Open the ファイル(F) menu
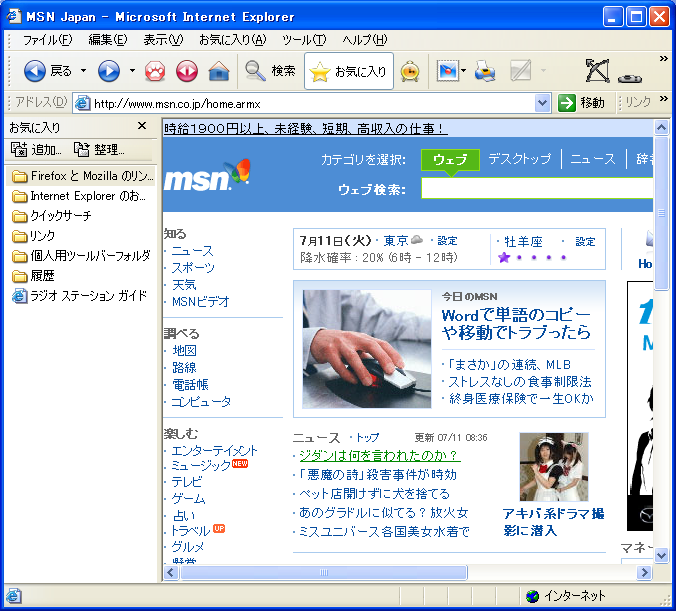 pos(47,40)
